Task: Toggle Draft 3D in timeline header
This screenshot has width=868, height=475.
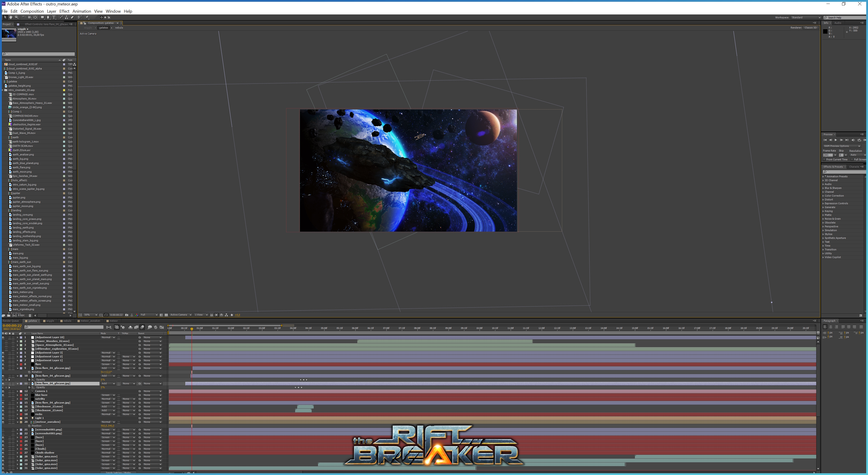Action: pos(123,327)
